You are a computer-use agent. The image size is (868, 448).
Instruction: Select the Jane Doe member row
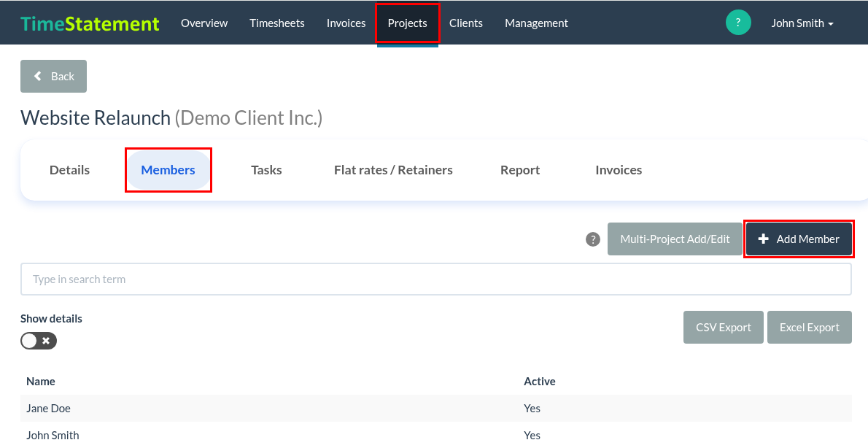coord(436,409)
